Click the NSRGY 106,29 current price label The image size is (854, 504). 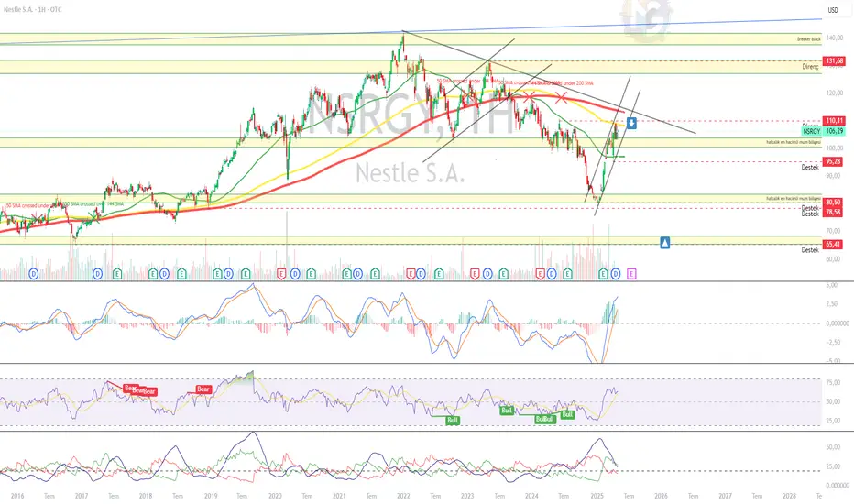[x=823, y=131]
